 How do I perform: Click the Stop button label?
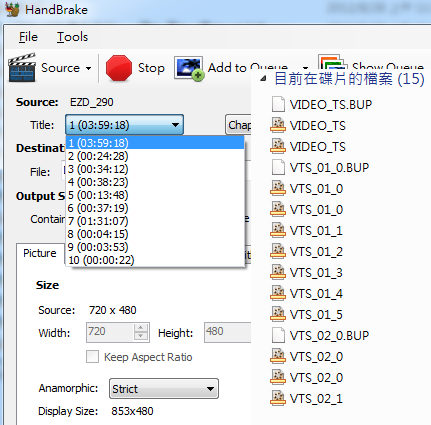click(151, 68)
